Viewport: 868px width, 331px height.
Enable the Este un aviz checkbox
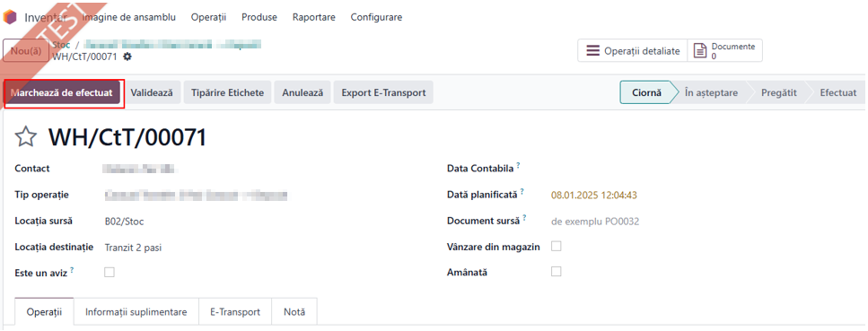tap(110, 273)
